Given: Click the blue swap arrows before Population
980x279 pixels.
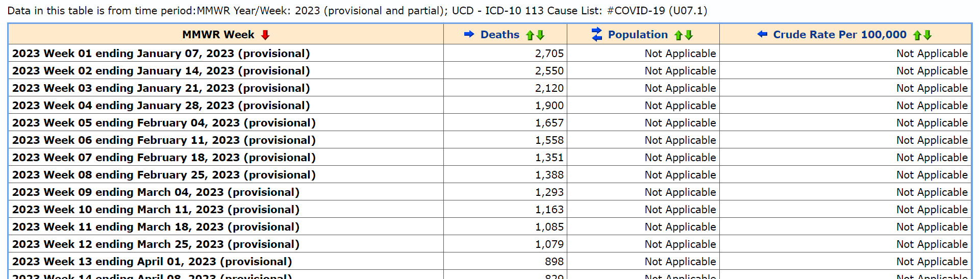Looking at the screenshot, I should click(596, 34).
